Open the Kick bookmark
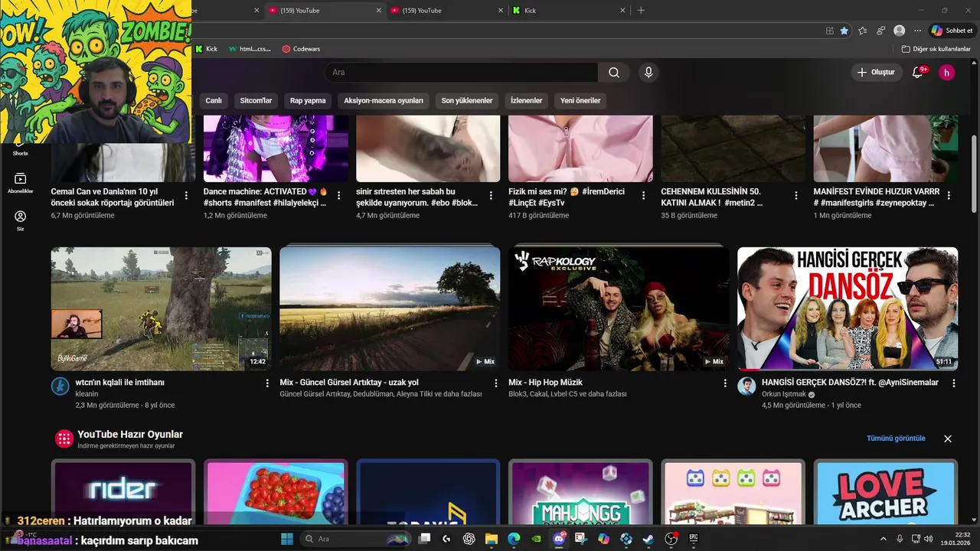This screenshot has width=980, height=551. [207, 49]
